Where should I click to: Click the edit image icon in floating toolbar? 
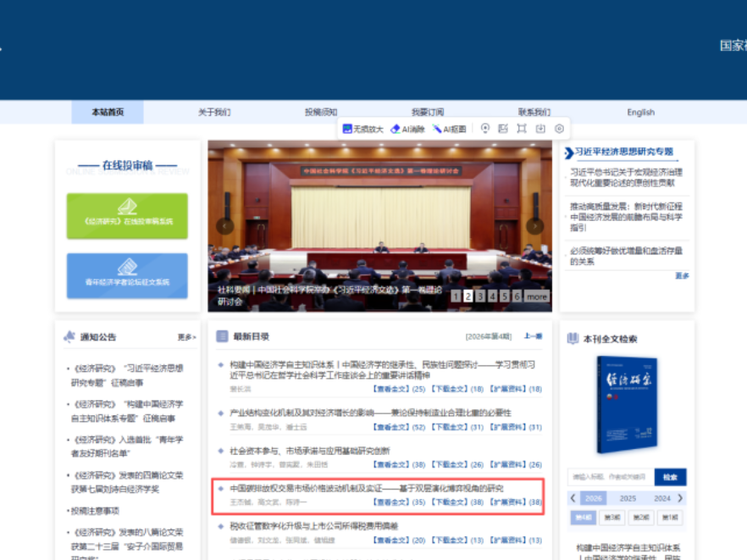tap(503, 129)
